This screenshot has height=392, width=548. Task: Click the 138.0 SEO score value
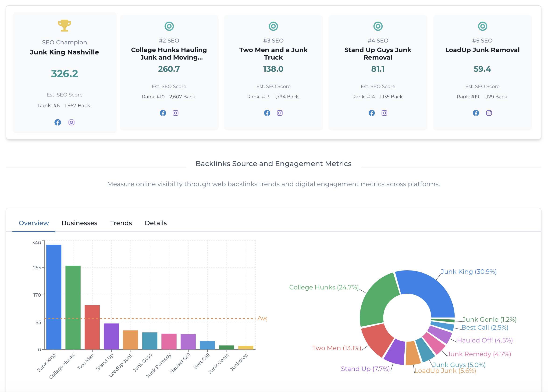(273, 69)
